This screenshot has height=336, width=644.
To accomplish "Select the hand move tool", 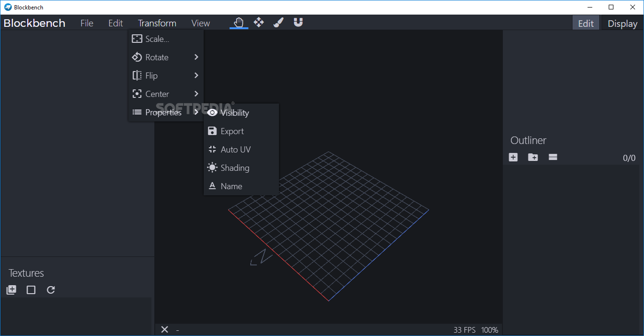I will (x=239, y=22).
